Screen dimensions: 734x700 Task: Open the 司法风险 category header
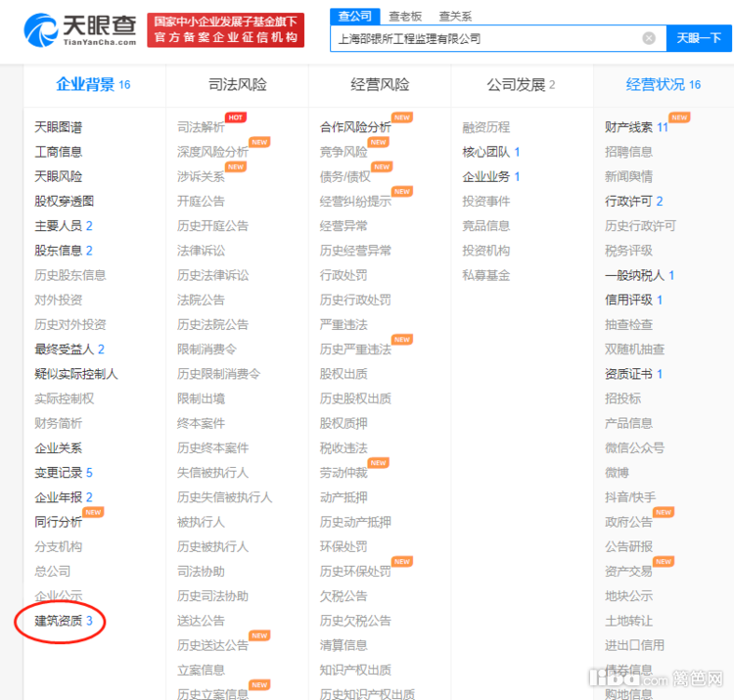pos(237,85)
